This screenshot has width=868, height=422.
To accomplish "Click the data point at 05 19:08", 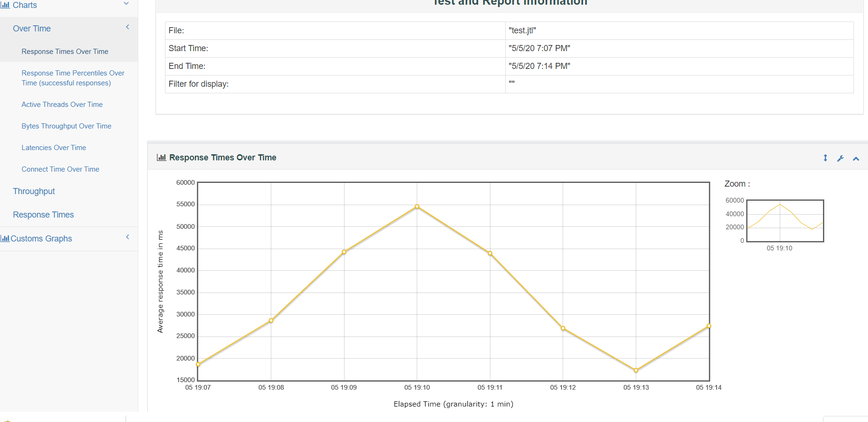I will [x=271, y=321].
